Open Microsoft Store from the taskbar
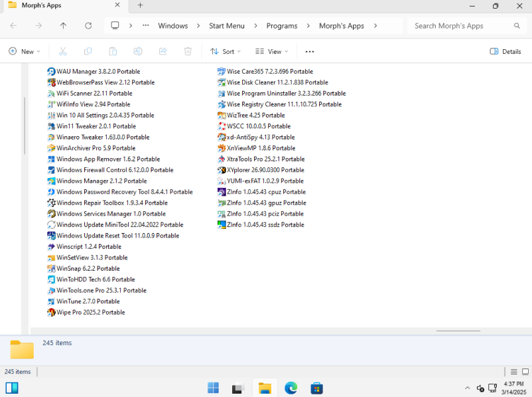This screenshot has height=397, width=532. tap(316, 388)
